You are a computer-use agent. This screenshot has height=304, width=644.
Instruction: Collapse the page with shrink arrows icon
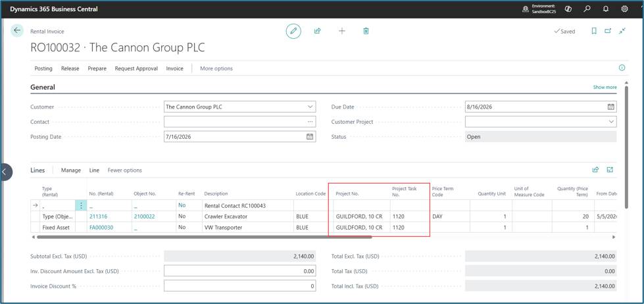[x=622, y=31]
